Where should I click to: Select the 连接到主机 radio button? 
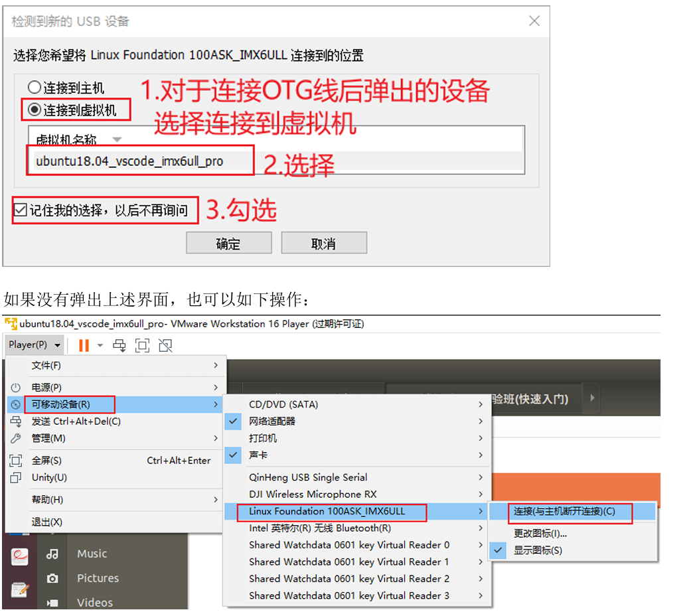[x=35, y=87]
